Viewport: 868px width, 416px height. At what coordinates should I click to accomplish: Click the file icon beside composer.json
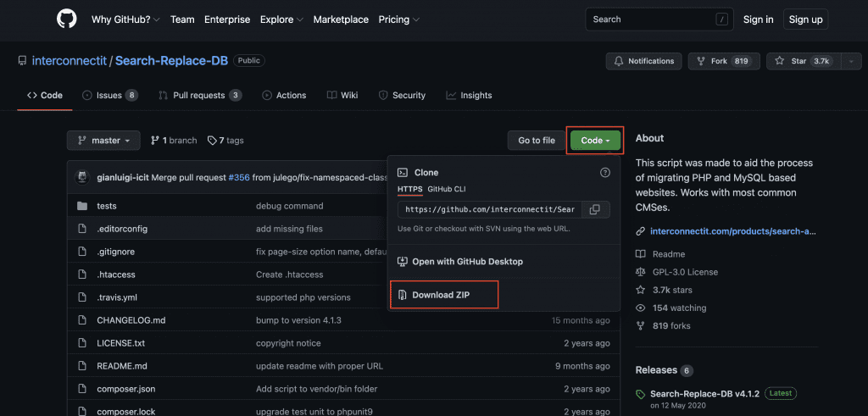[x=82, y=389]
